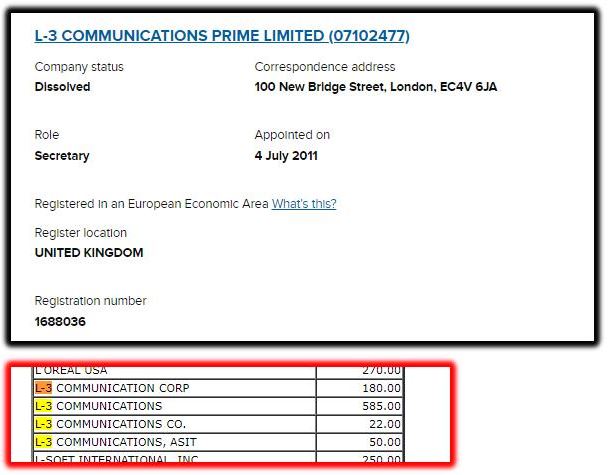Screen dimensions: 609x475
Task: Select the L-3 COMMUNICATIONS row name
Action: coord(98,406)
